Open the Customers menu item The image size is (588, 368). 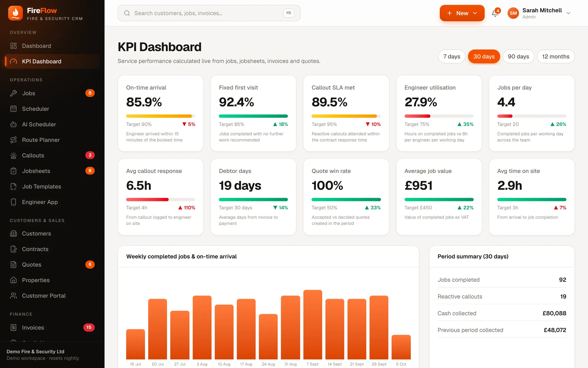[x=52, y=234]
